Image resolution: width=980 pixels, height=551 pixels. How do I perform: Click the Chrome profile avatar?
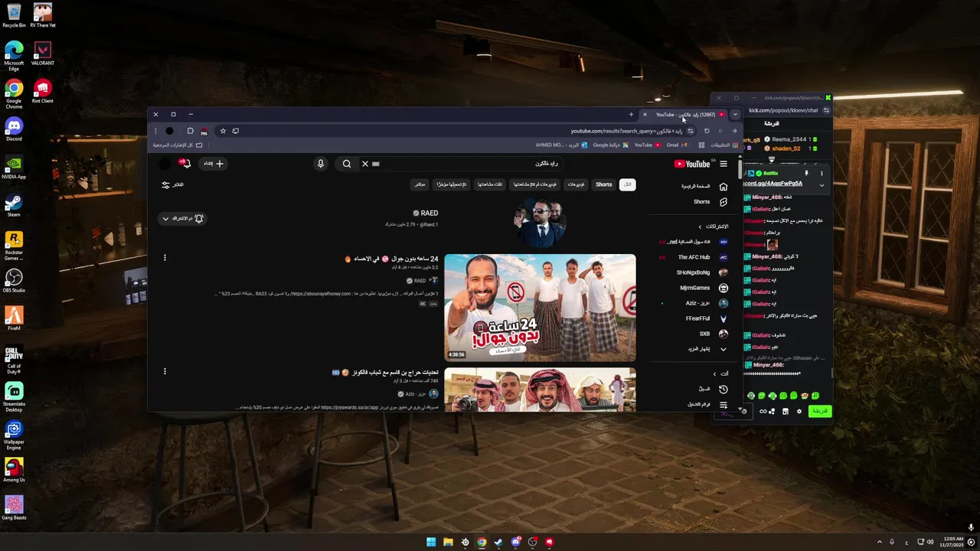click(170, 131)
